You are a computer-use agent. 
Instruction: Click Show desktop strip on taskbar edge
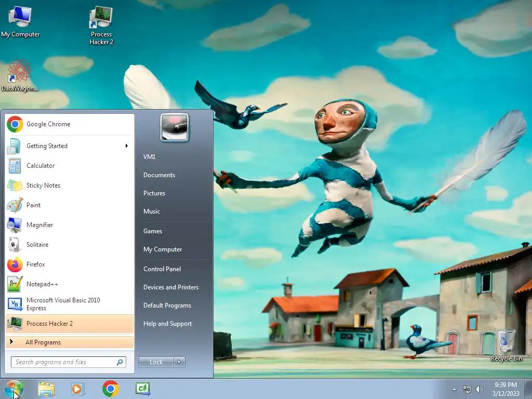coord(528,389)
